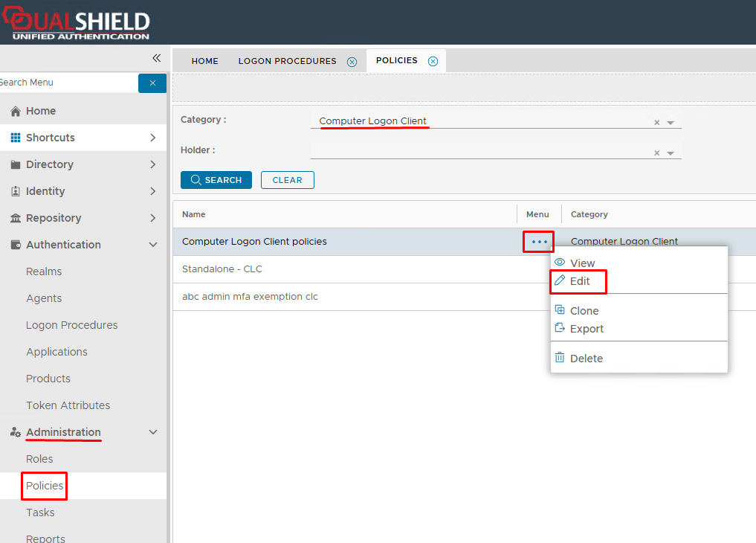Select Delete in the context menu

point(586,359)
